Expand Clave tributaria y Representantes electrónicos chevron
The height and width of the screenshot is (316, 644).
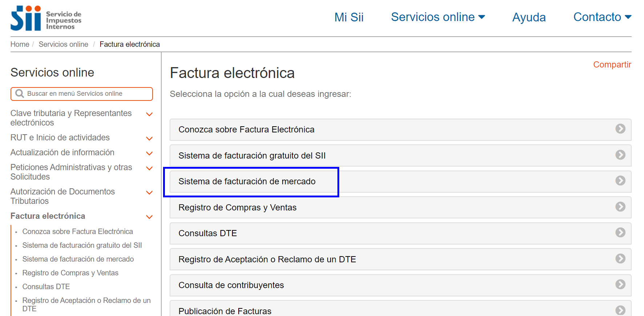(149, 115)
